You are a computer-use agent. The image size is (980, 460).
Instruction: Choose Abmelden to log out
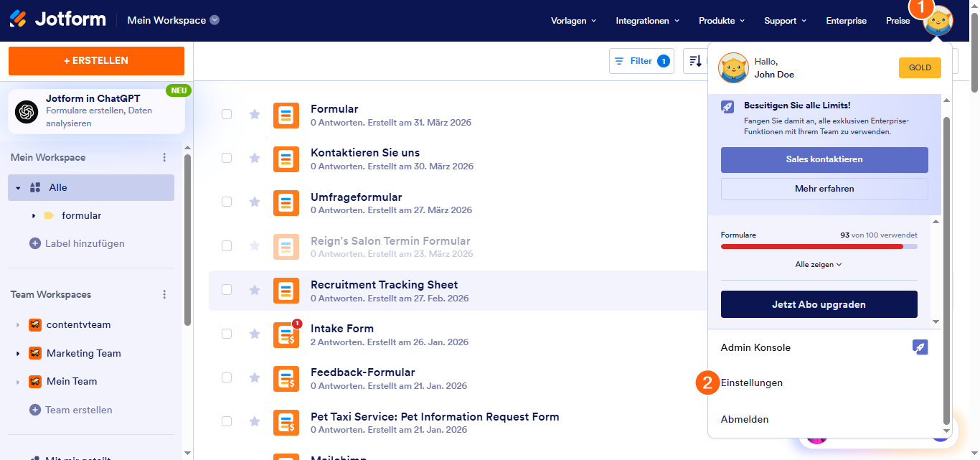745,419
